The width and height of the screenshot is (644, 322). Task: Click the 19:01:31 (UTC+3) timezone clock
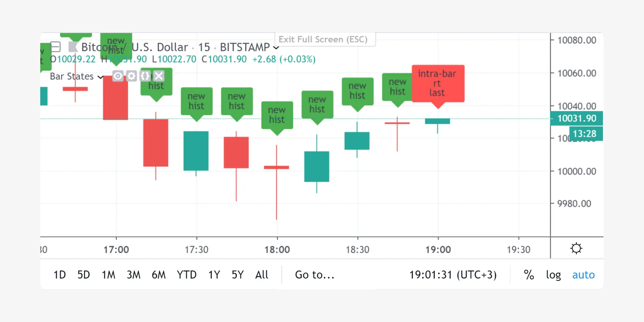click(x=453, y=275)
